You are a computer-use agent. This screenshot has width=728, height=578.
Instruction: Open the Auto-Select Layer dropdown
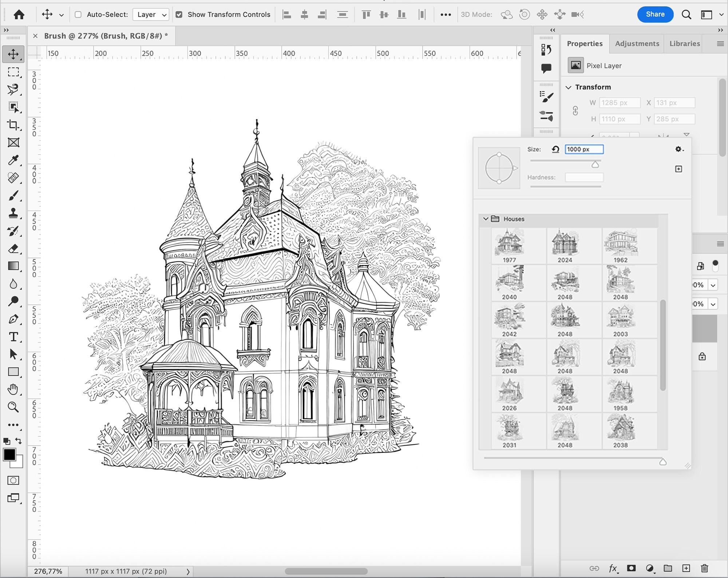[151, 15]
